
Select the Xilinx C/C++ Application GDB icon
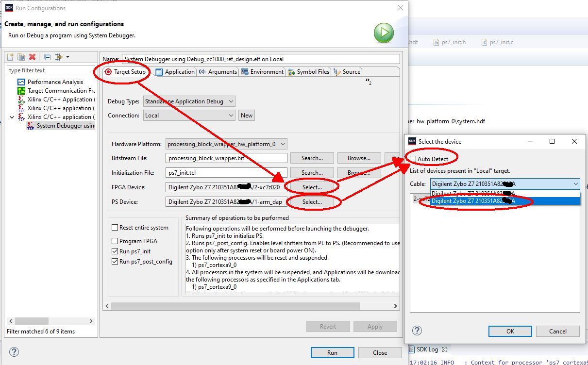21,100
